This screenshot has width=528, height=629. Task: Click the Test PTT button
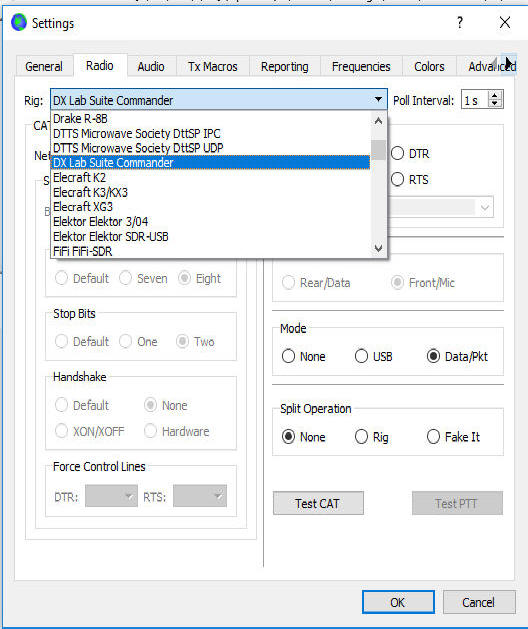(457, 503)
